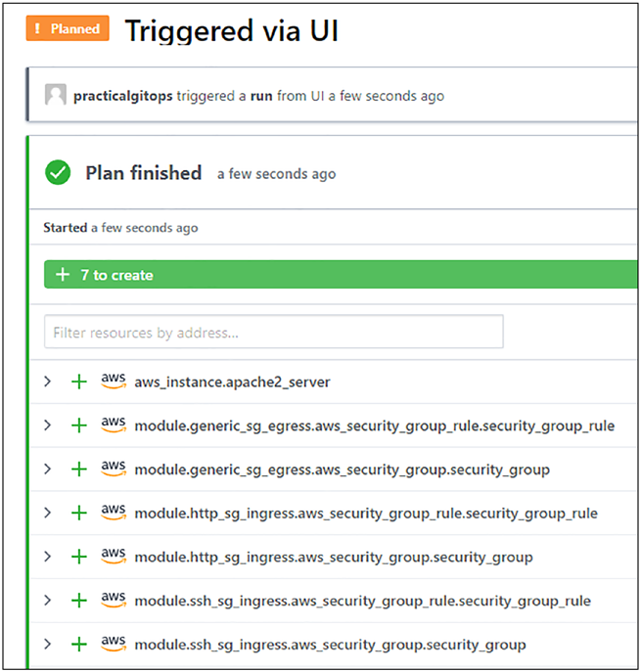This screenshot has width=641, height=672.
Task: Open the run link in trigger message
Action: tap(261, 96)
